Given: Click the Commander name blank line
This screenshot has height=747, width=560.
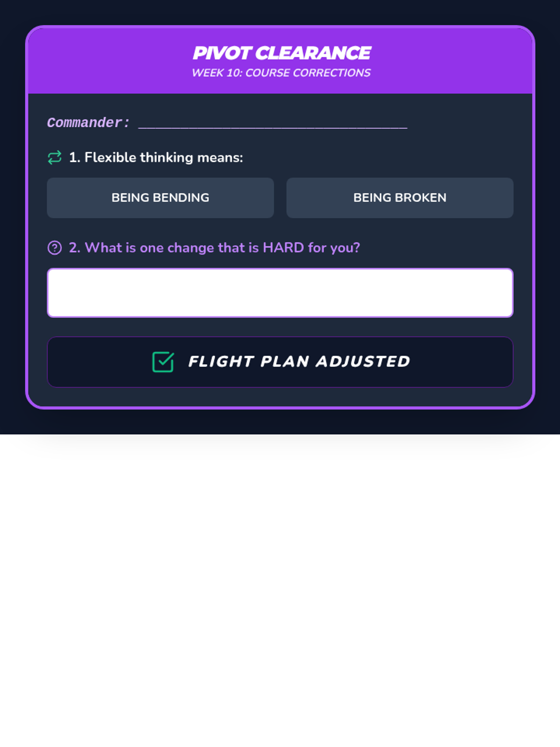Looking at the screenshot, I should click(273, 124).
